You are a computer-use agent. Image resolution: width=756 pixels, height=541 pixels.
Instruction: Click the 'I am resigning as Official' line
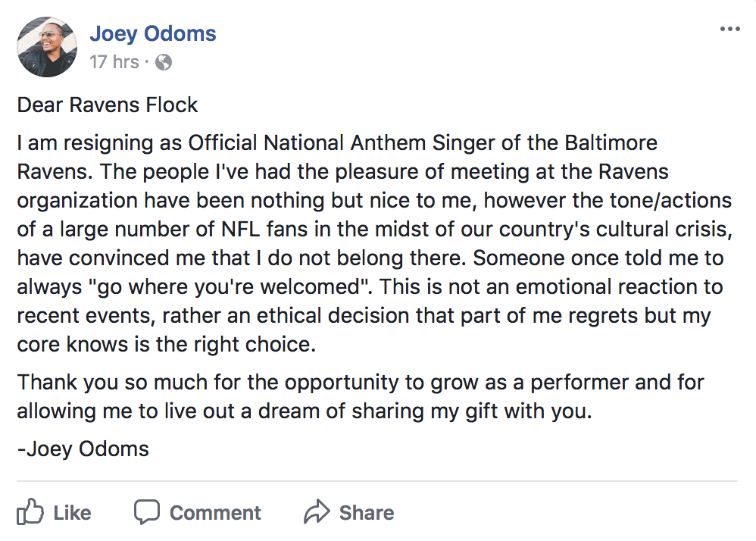[x=337, y=143]
